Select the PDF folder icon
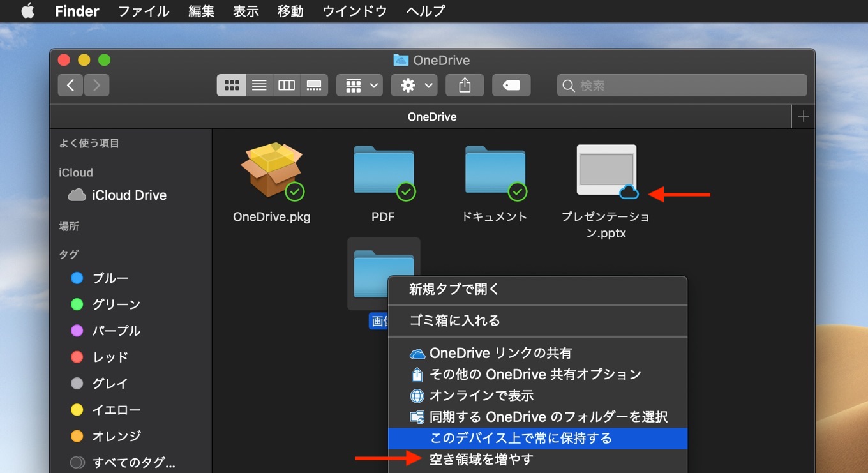868x473 pixels. pos(384,172)
